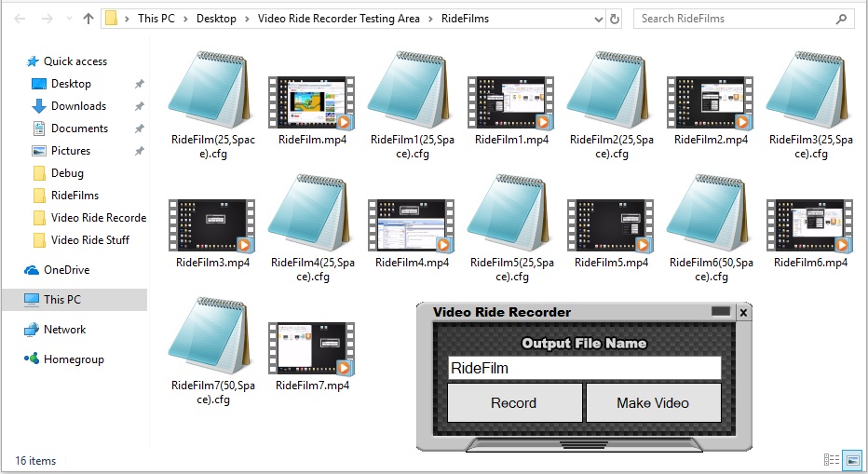Screen dimensions: 868x474
Task: Click the folder icon in address bar
Action: 112,19
